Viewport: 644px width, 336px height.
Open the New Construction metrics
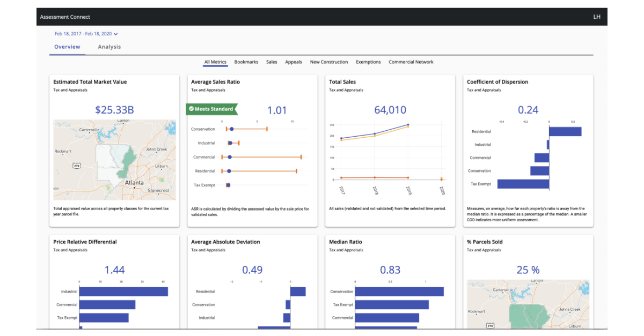(329, 62)
